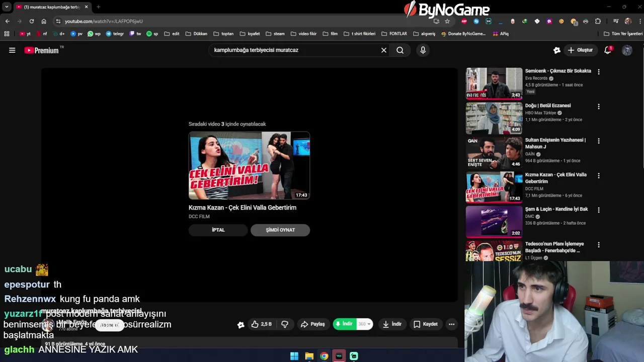The image size is (644, 362).
Task: Open DCC FILM channel under autoplay title
Action: (x=199, y=217)
